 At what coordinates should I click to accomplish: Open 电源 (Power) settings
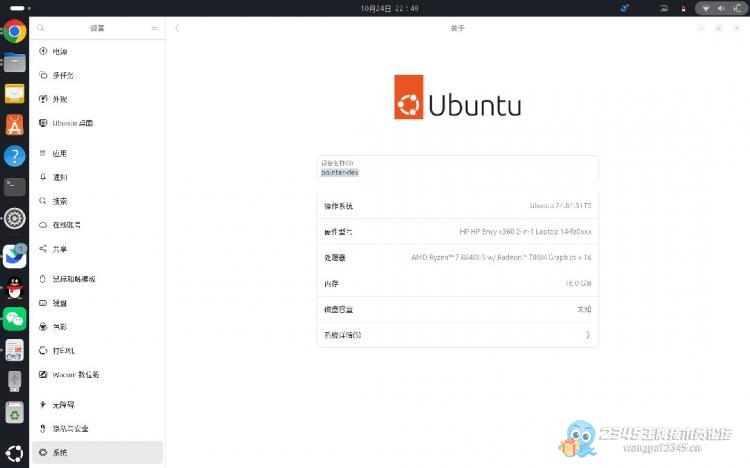tap(60, 51)
